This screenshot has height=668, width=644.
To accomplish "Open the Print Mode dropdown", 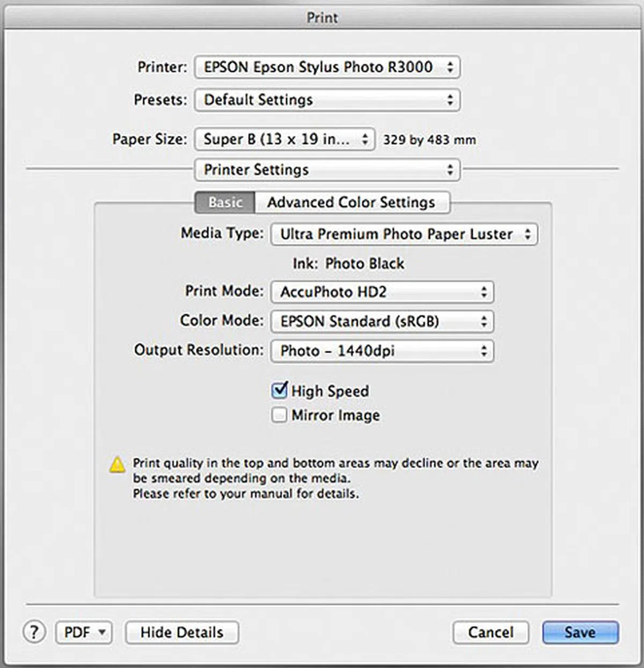I will (382, 292).
